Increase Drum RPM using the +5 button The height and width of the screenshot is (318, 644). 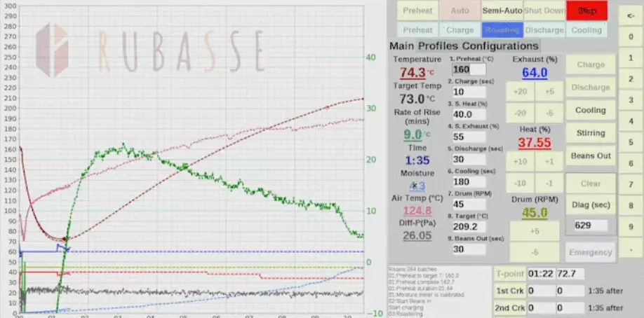535,231
